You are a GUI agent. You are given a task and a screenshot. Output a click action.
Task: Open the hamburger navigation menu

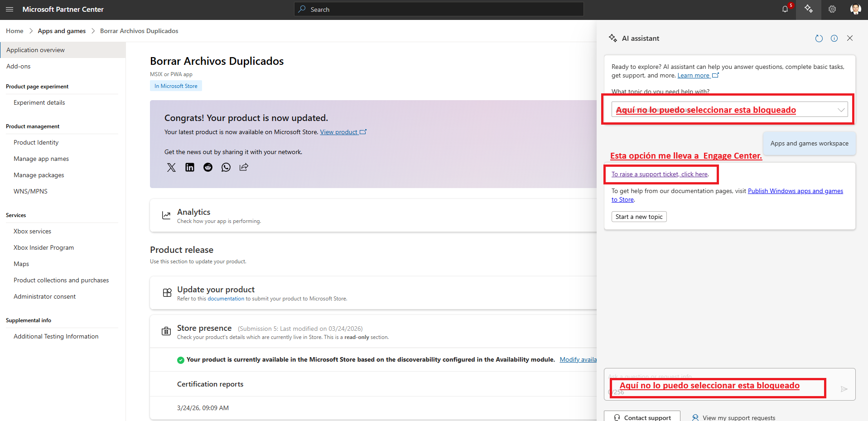pos(10,10)
